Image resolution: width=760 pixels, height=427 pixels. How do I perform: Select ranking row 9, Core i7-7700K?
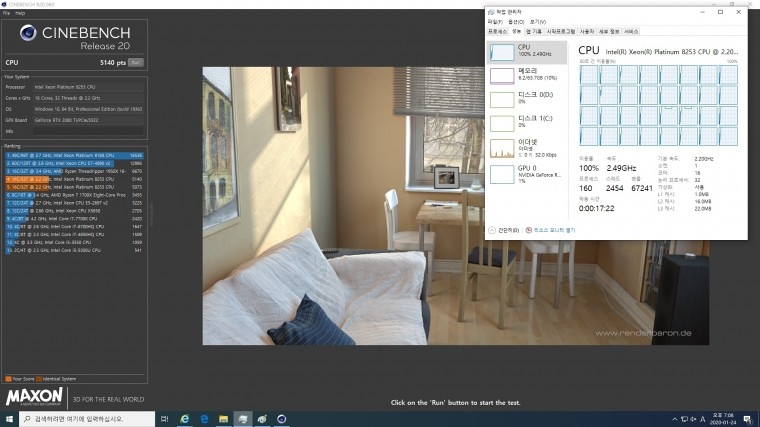click(x=74, y=219)
